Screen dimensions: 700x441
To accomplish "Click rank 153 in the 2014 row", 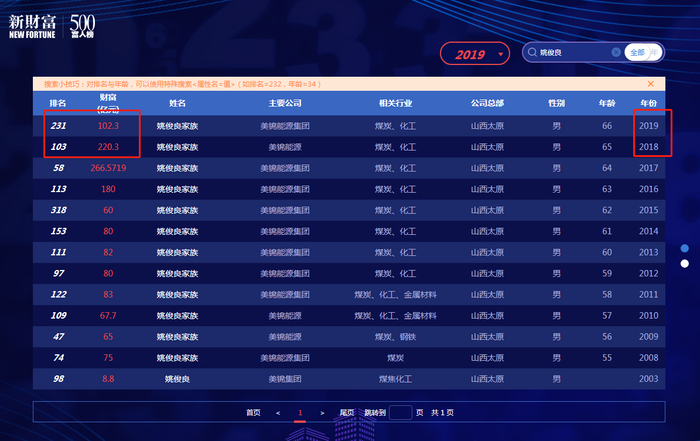I will pos(58,231).
